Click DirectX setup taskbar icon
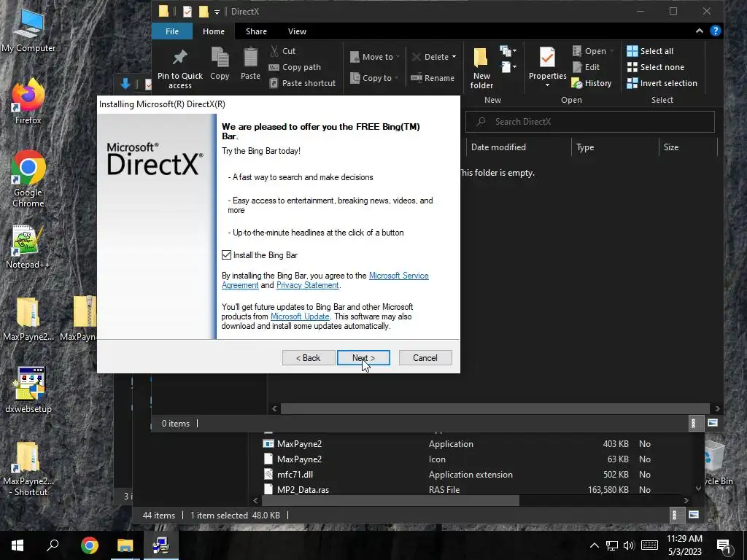 click(x=161, y=545)
